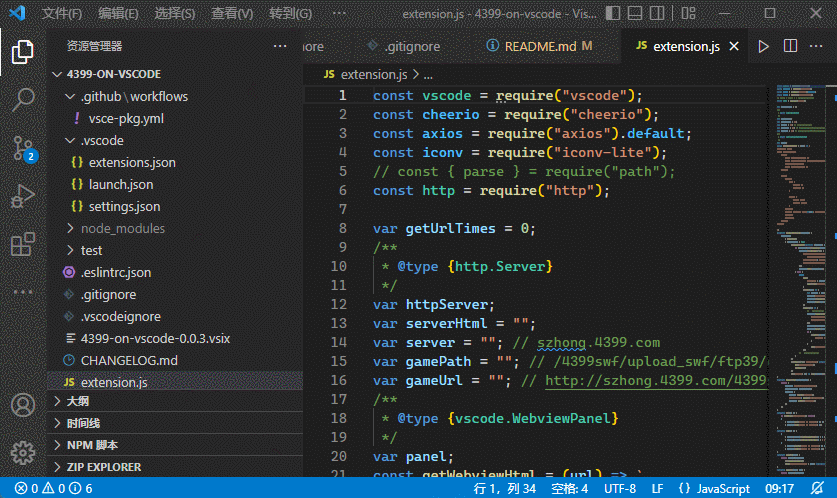This screenshot has width=837, height=498.
Task: Open the 文件(F) menu
Action: 62,13
